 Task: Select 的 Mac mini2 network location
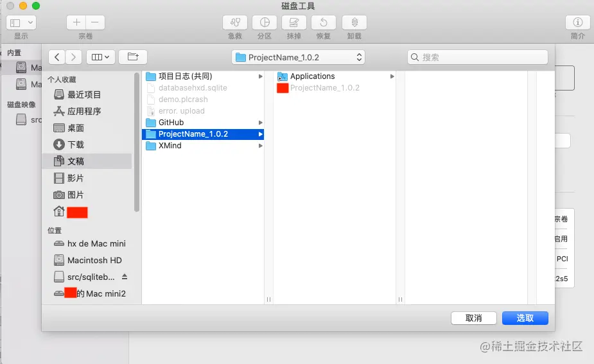pos(87,293)
